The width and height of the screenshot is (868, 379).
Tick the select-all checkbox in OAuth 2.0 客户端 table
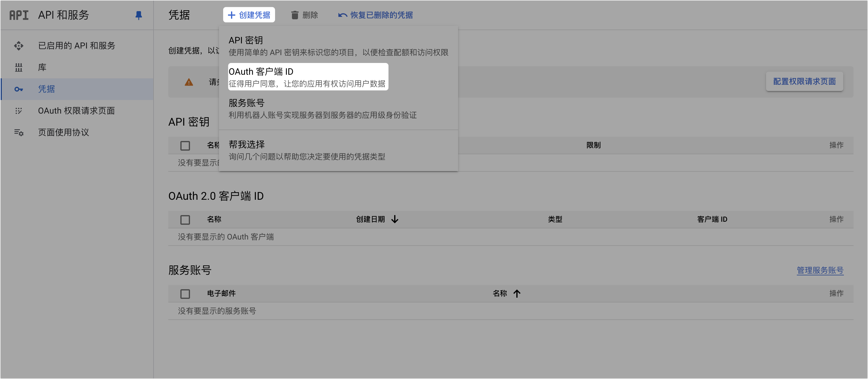pyautogui.click(x=185, y=220)
